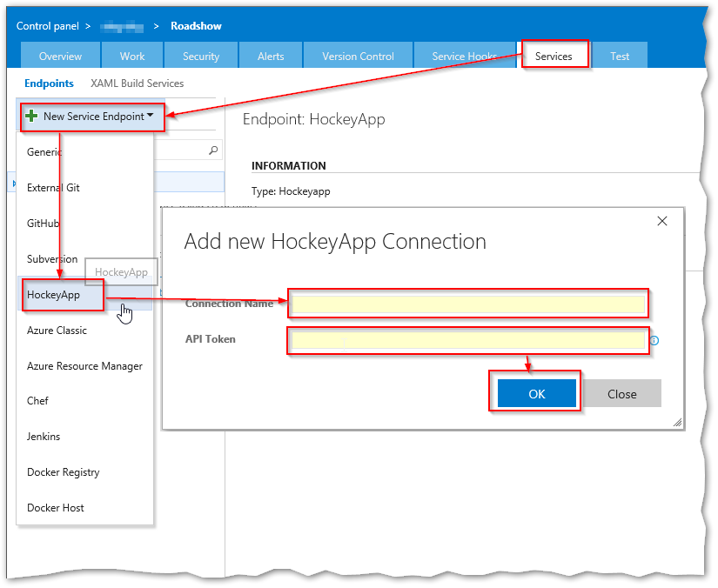Click the API Token info icon

[x=654, y=341]
